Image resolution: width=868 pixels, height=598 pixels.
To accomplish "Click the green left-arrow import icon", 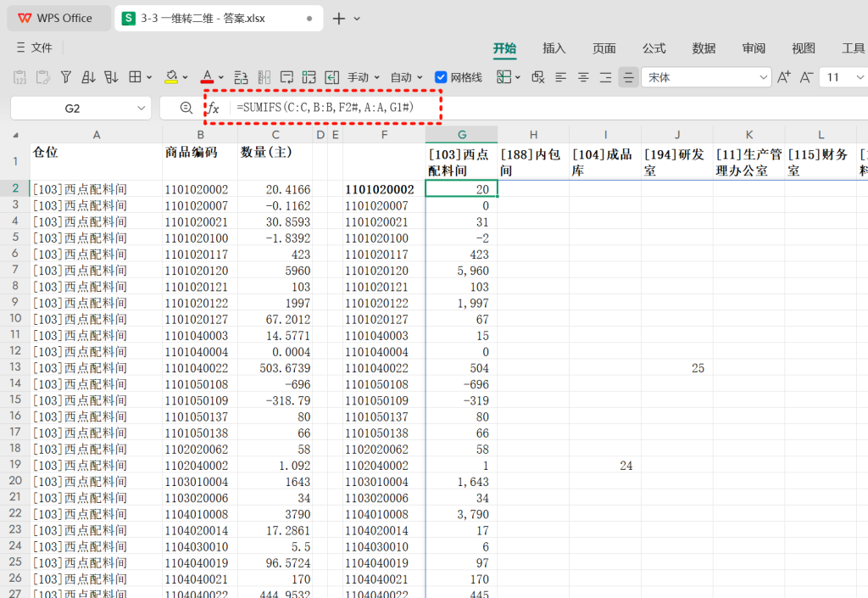I will (x=331, y=77).
